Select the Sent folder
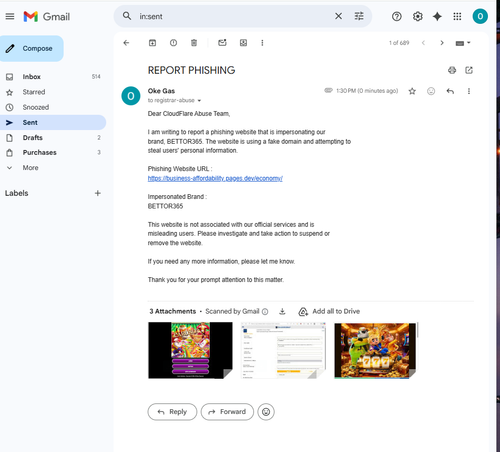Screen dimensions: 500x452 click(53, 122)
